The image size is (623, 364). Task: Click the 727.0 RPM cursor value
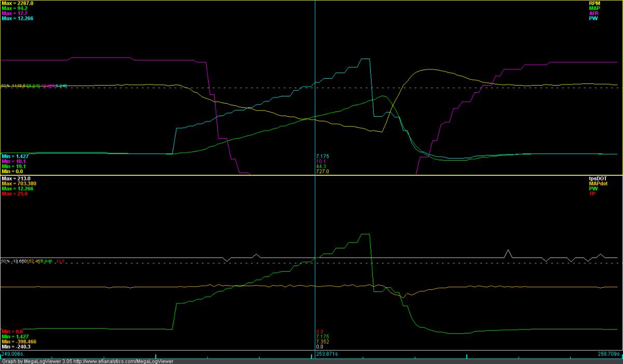[322, 171]
